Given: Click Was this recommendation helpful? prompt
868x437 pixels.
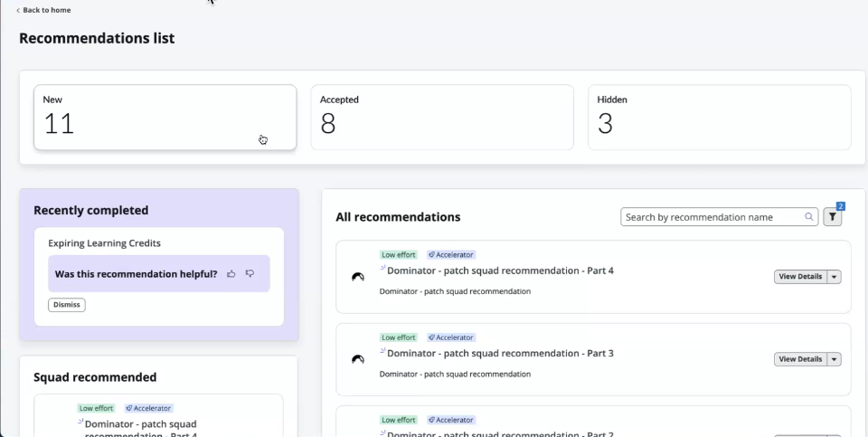Looking at the screenshot, I should pyautogui.click(x=137, y=273).
